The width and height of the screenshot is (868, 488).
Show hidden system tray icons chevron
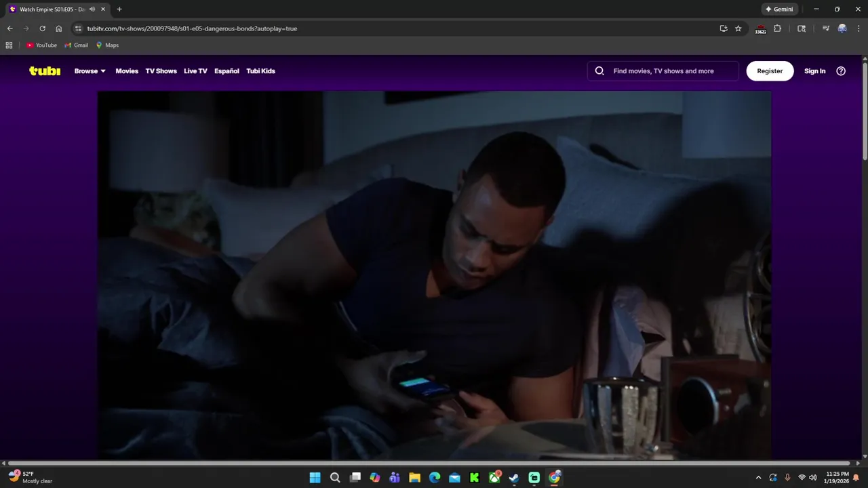[x=758, y=478]
